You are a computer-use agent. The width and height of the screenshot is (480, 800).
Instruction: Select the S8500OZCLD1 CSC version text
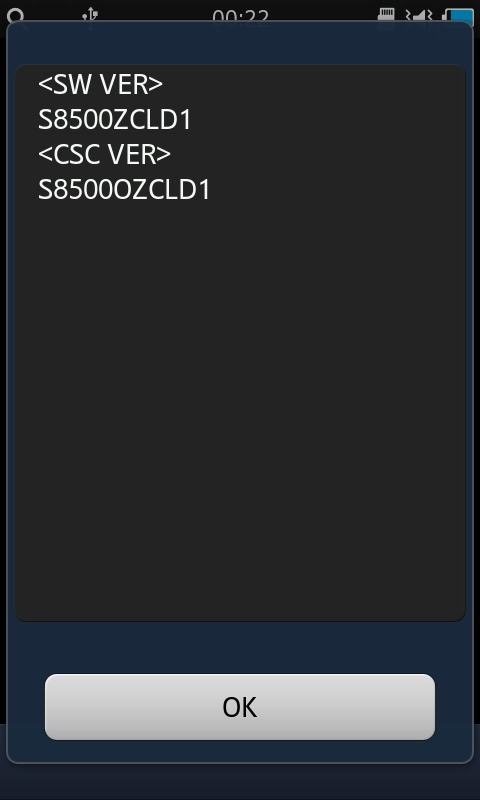click(124, 190)
